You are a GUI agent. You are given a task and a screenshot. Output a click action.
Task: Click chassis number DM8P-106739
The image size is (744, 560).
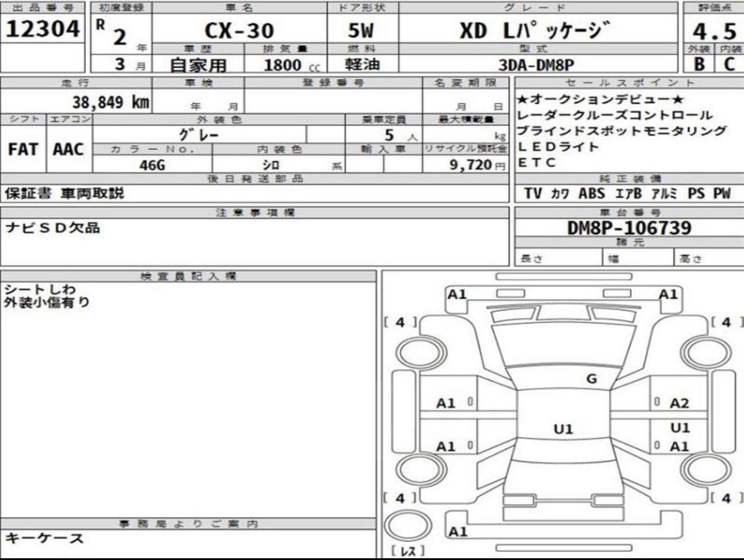pyautogui.click(x=629, y=228)
